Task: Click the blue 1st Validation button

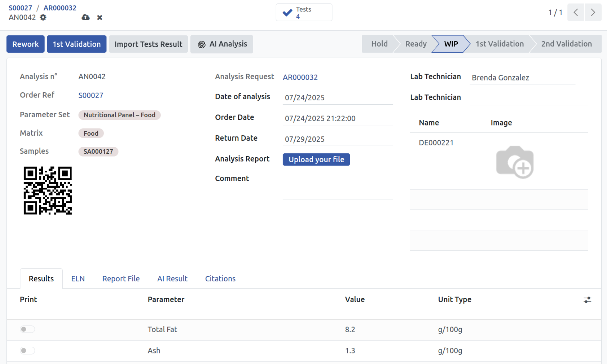Action: click(x=77, y=44)
